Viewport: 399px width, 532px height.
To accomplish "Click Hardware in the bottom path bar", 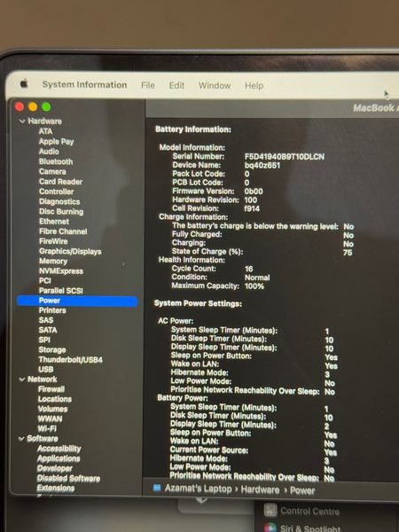I will click(x=260, y=489).
